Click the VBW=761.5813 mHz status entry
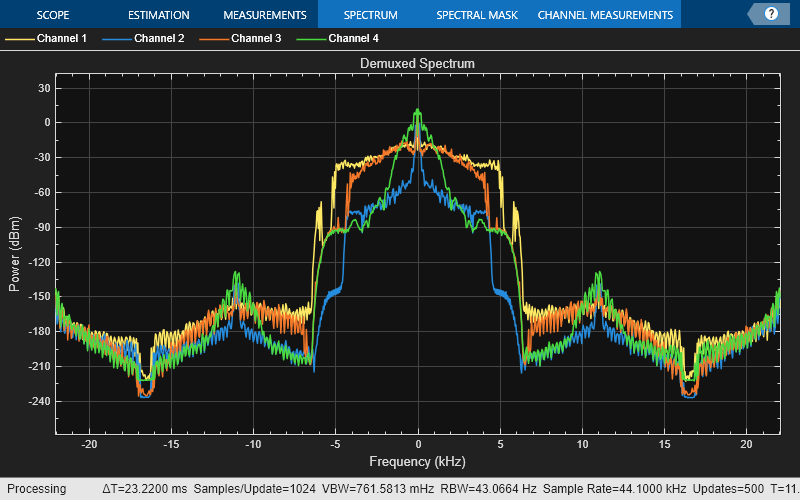The height and width of the screenshot is (500, 800). click(x=378, y=489)
